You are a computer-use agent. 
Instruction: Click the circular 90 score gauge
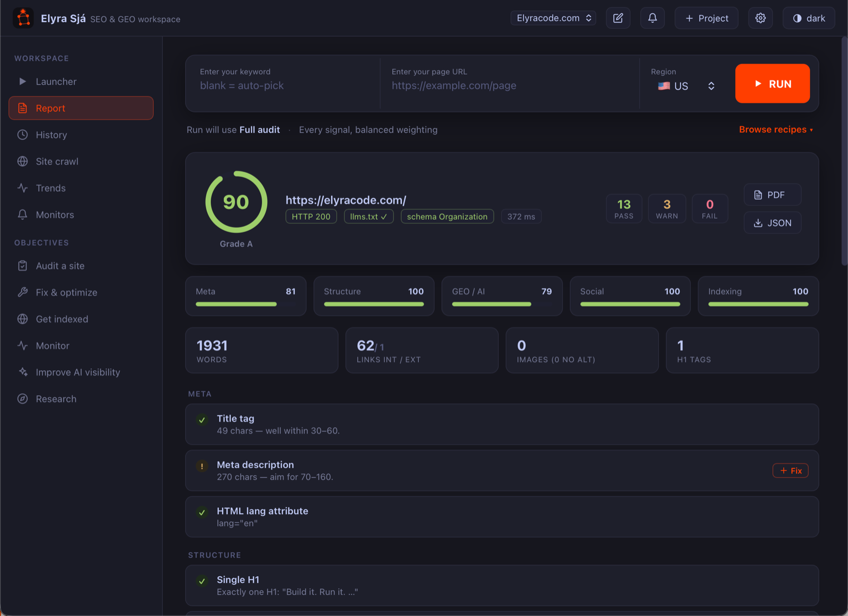[x=236, y=202]
